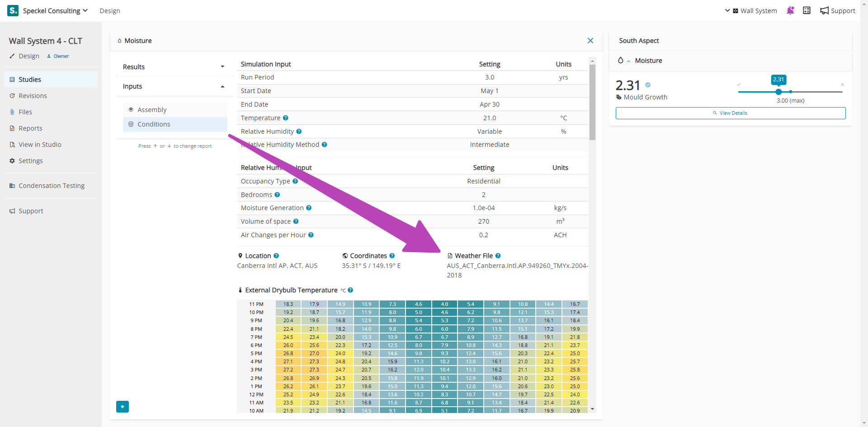
Task: Click help icon next to Weather File
Action: [498, 256]
